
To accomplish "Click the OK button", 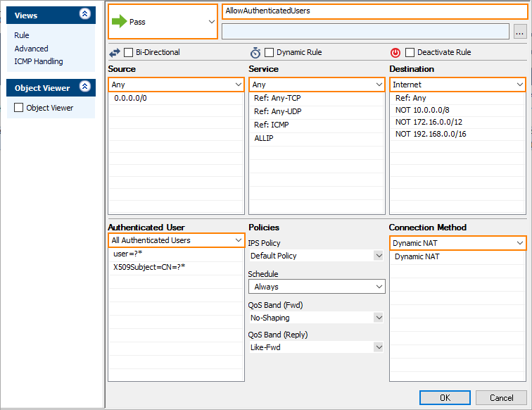I will click(x=445, y=397).
